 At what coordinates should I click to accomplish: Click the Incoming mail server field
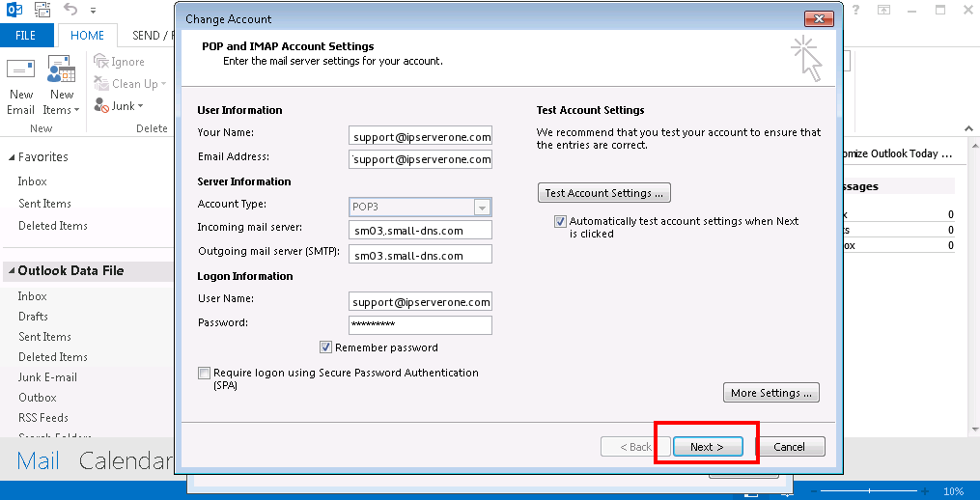tap(420, 229)
